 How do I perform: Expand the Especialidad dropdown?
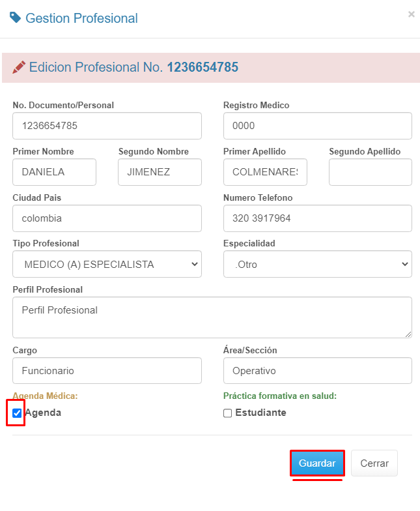(317, 265)
